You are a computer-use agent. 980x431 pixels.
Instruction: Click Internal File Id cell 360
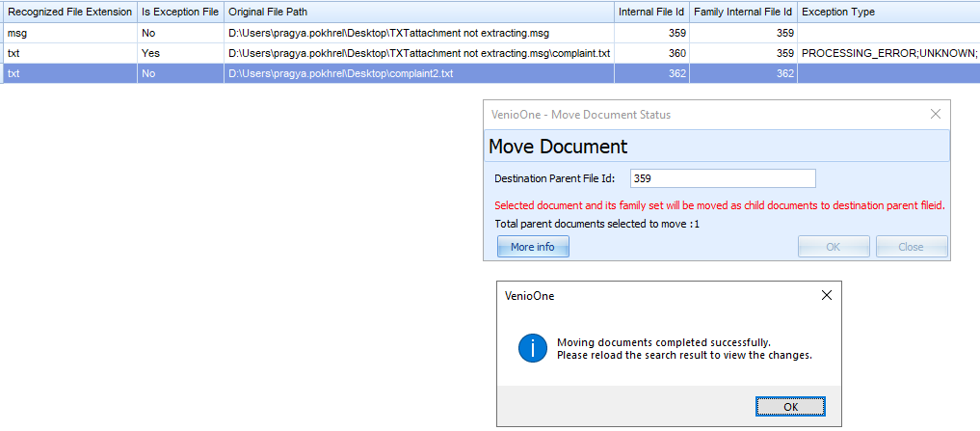651,53
